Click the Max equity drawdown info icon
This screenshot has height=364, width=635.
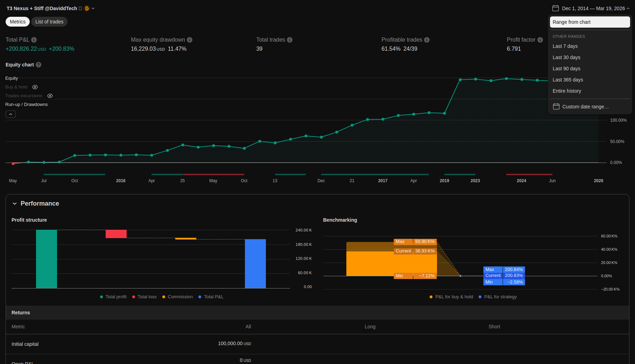coord(190,40)
